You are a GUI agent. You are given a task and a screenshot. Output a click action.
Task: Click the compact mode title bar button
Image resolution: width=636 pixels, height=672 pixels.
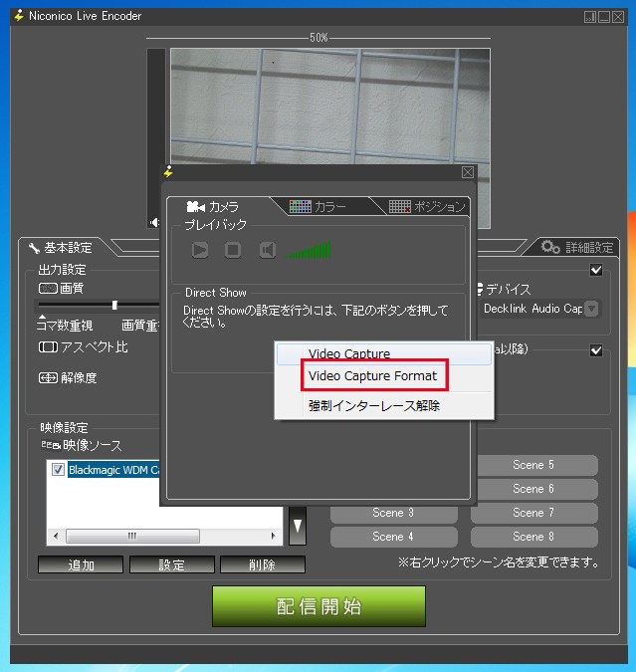pyautogui.click(x=590, y=17)
